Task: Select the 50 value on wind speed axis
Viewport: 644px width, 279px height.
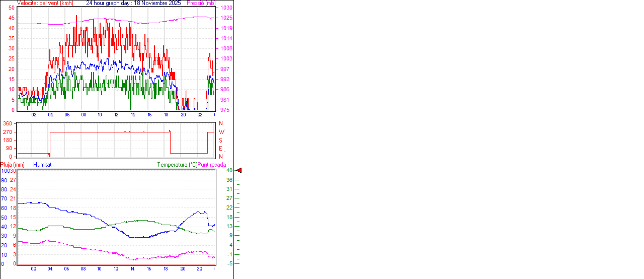Action: click(x=12, y=8)
